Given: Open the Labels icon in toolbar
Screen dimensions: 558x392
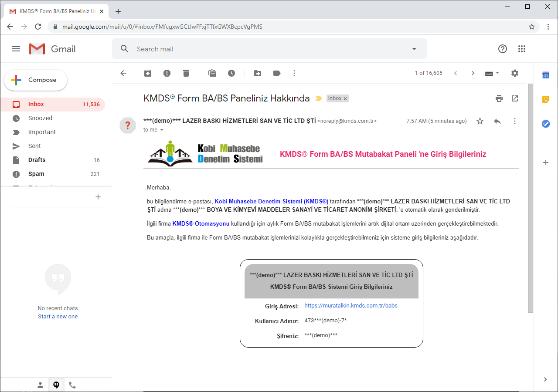Looking at the screenshot, I should (x=277, y=73).
